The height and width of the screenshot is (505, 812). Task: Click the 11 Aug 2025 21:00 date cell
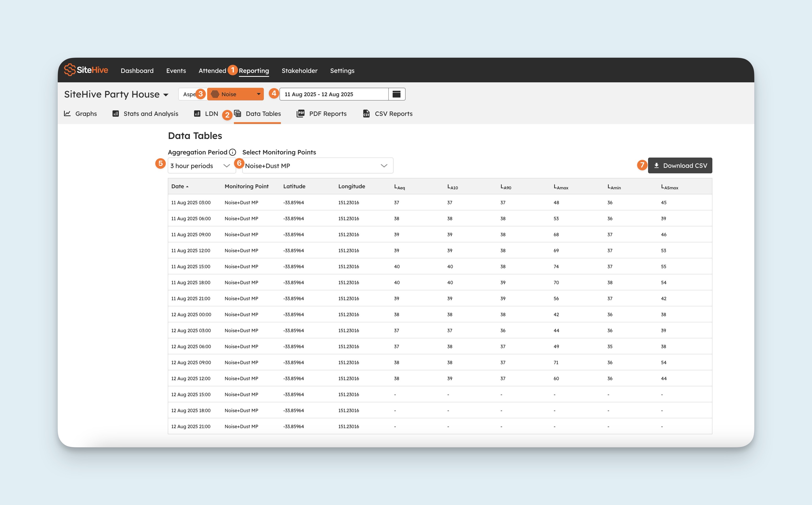pyautogui.click(x=191, y=299)
